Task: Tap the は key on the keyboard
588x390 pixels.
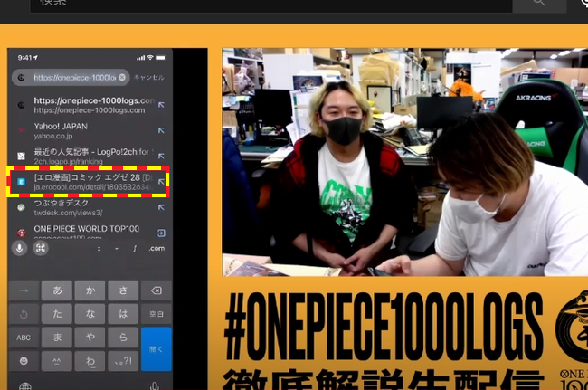Action: tap(123, 314)
